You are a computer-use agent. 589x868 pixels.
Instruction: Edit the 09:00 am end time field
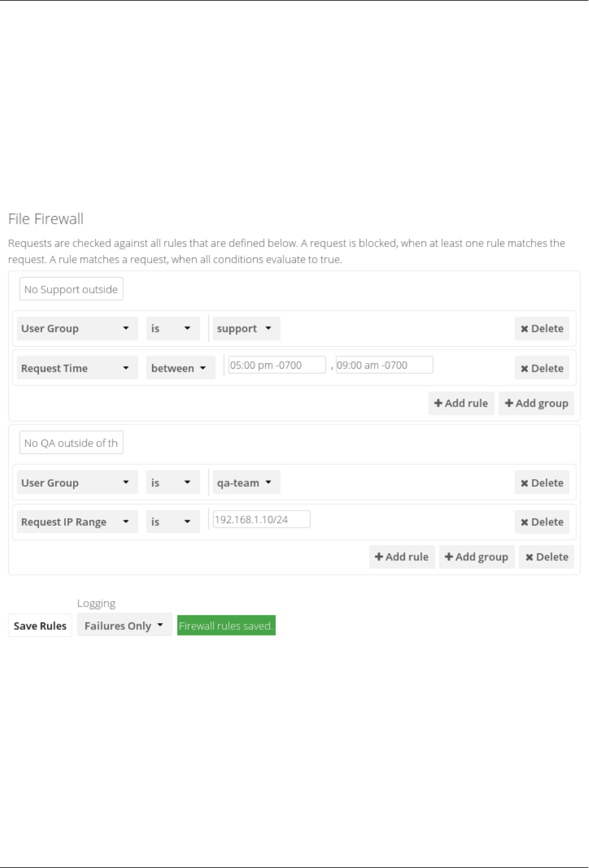[384, 365]
